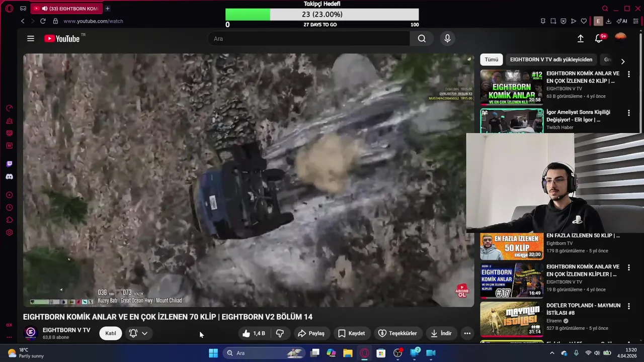Open Opera sidebar settings gear
The image size is (644, 362).
pos(9,232)
